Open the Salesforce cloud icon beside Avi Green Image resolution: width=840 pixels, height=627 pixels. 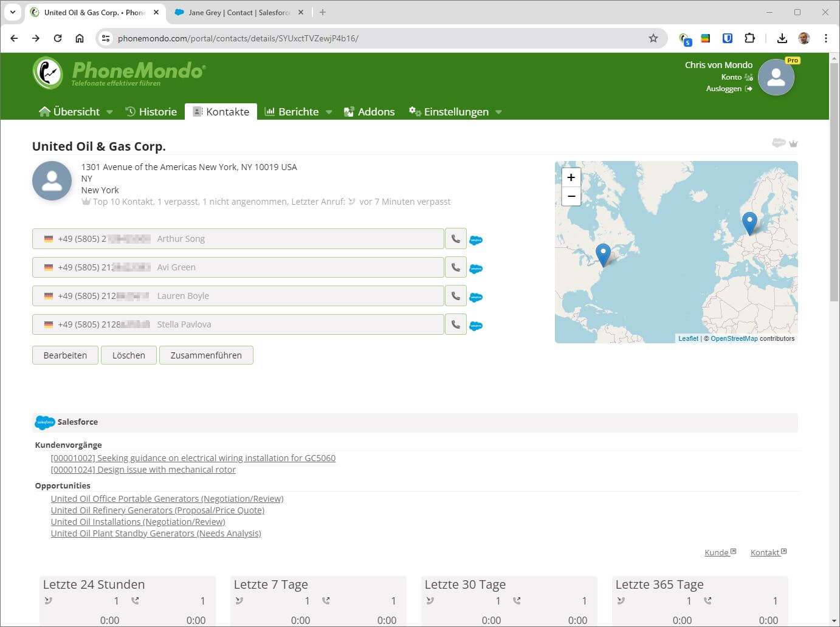pos(475,267)
